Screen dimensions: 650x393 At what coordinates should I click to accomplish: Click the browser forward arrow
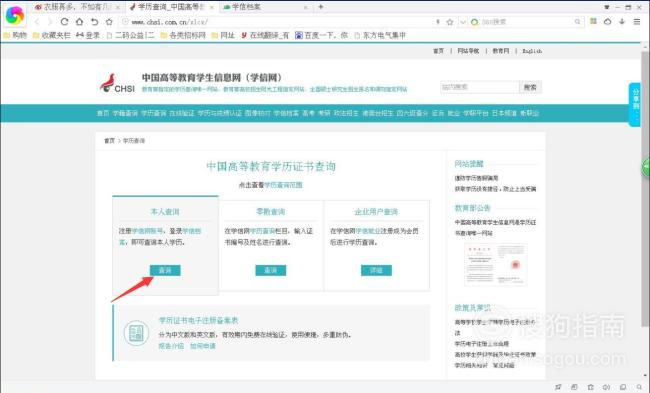coord(51,22)
